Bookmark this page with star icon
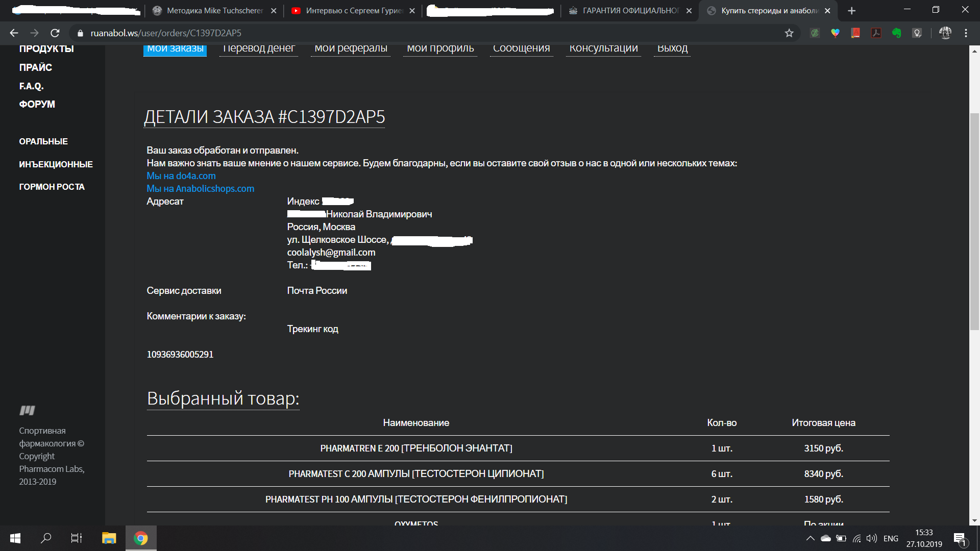980x551 pixels. tap(789, 33)
